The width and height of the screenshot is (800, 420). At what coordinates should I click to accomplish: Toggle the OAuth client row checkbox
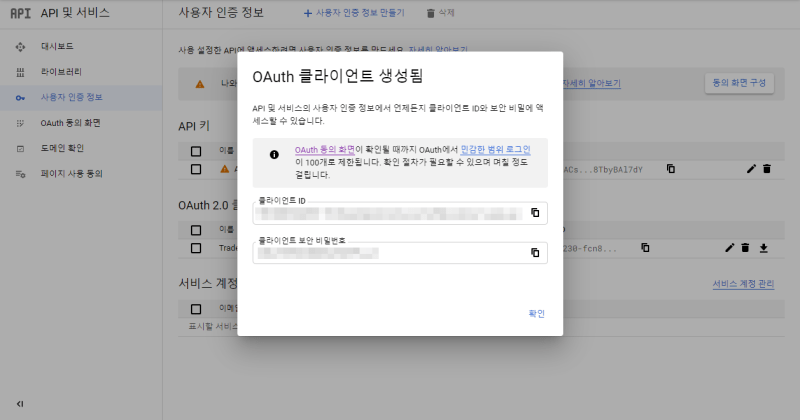point(196,248)
